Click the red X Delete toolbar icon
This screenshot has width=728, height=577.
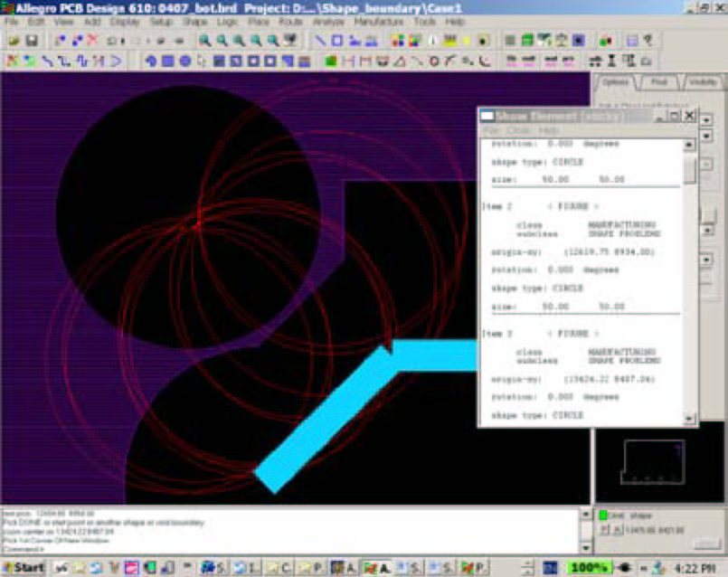(93, 41)
